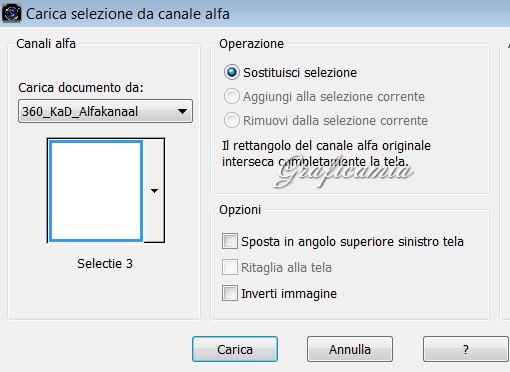Screen dimensions: 510x372
Task: Expand the 360_KaD_Alfakanaal document arrow
Action: 182,111
